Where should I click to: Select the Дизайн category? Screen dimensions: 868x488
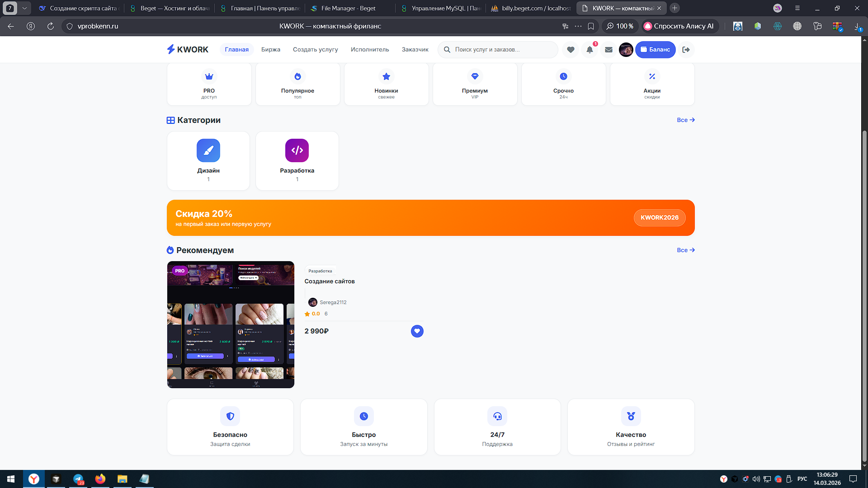(x=208, y=161)
